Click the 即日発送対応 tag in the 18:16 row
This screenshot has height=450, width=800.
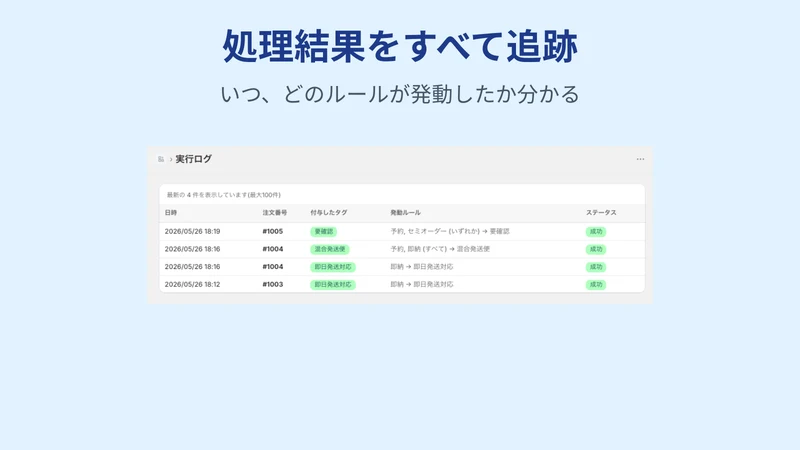point(333,267)
